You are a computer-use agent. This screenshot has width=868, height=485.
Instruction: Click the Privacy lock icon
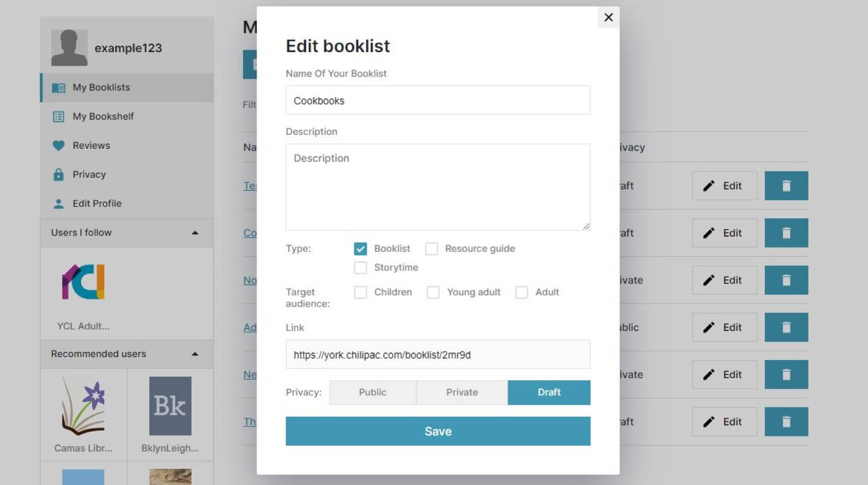click(x=58, y=174)
